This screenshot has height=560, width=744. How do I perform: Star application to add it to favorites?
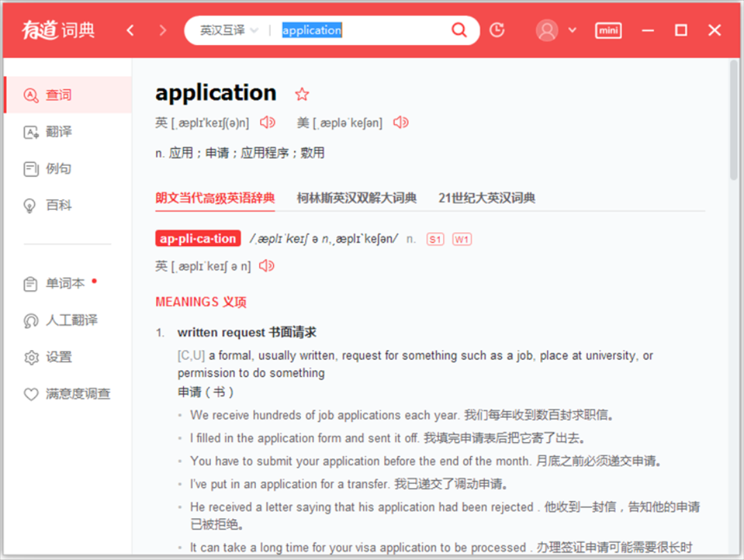[302, 94]
